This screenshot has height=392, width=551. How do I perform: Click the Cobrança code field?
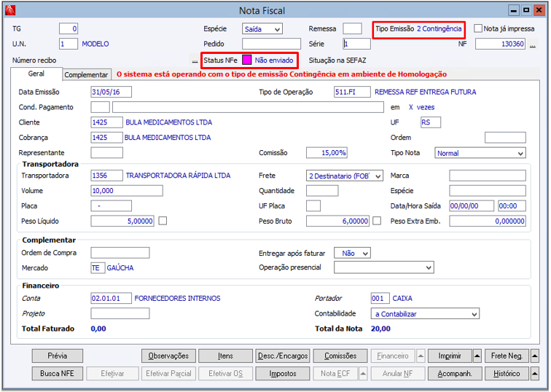tap(107, 137)
